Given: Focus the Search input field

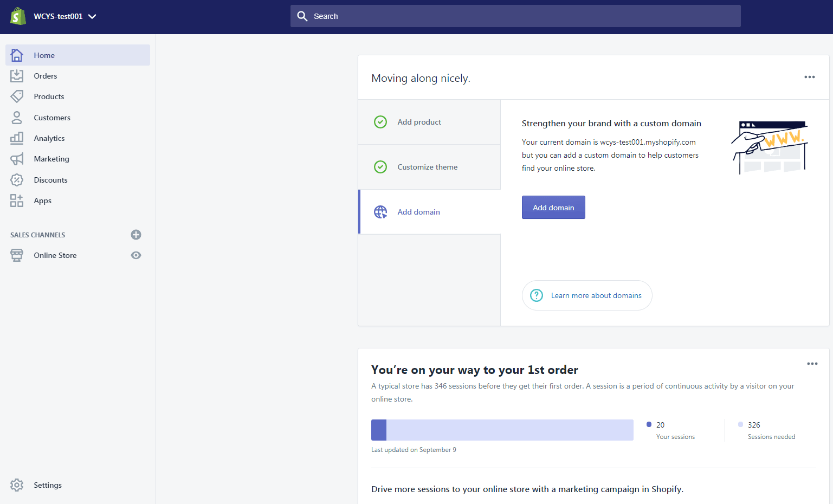Looking at the screenshot, I should tap(515, 16).
